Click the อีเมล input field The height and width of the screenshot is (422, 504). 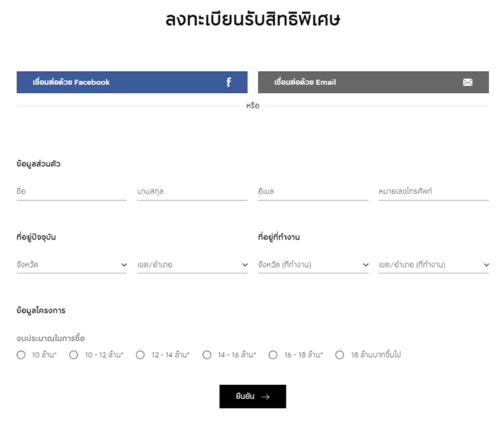tap(312, 191)
